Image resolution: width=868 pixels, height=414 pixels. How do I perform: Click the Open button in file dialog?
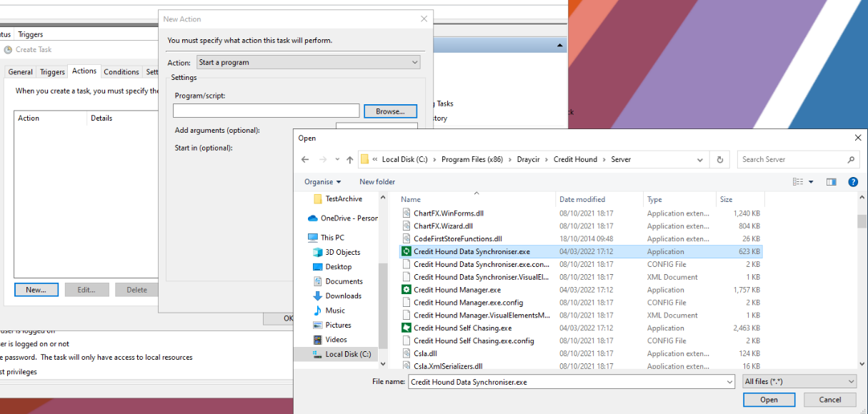click(769, 400)
